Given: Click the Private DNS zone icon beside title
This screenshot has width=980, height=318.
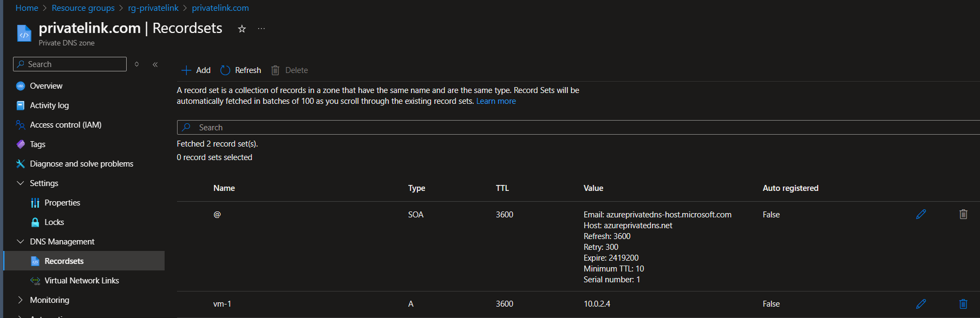Looking at the screenshot, I should pyautogui.click(x=24, y=34).
